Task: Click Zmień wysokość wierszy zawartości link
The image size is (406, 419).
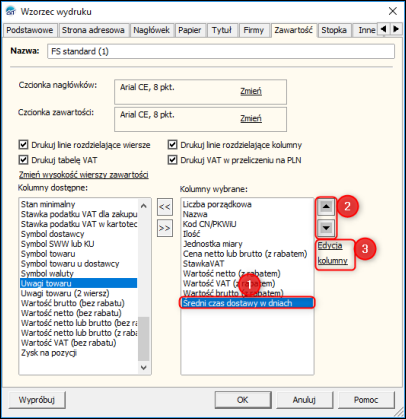Action: (84, 175)
